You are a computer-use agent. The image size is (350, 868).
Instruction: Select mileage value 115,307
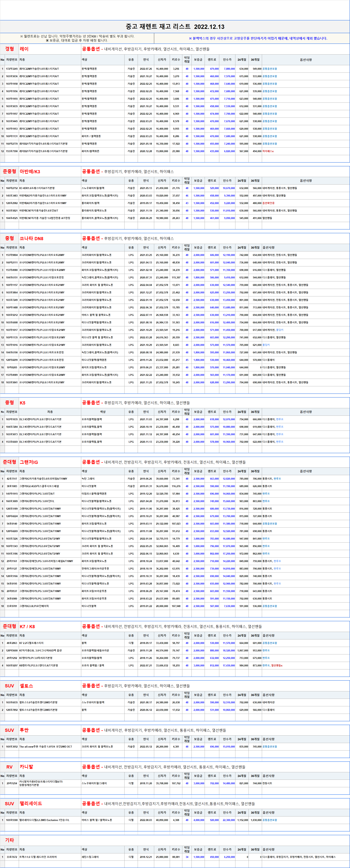[x=176, y=278]
